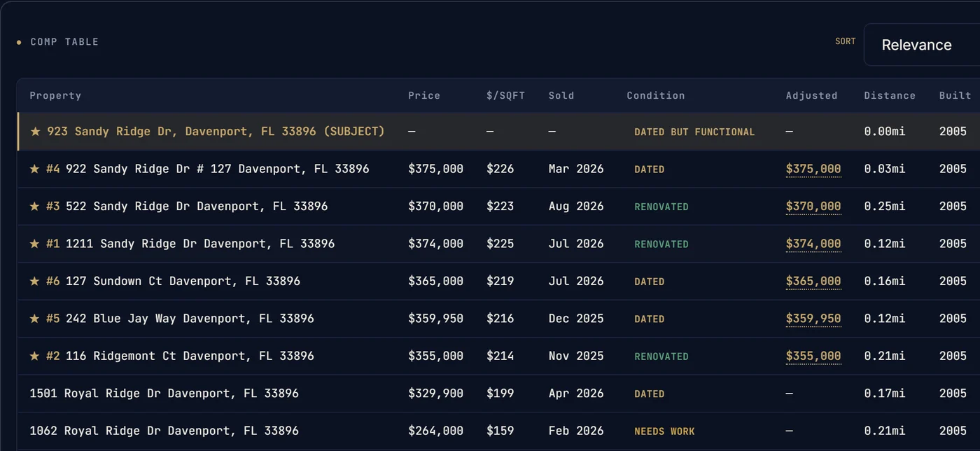Click the Distance column header
Screen dimensions: 980x451
point(890,95)
